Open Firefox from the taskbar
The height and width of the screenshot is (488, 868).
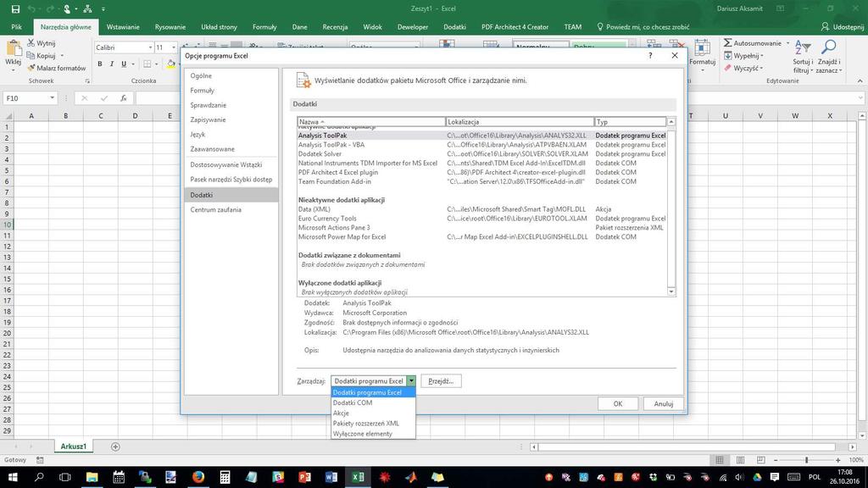[198, 476]
